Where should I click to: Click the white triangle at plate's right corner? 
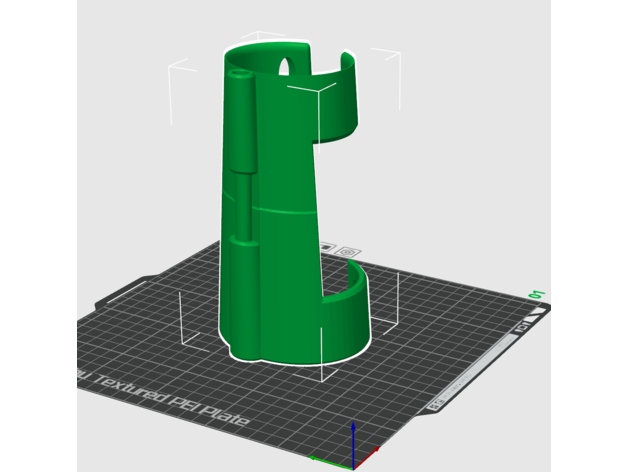541,312
